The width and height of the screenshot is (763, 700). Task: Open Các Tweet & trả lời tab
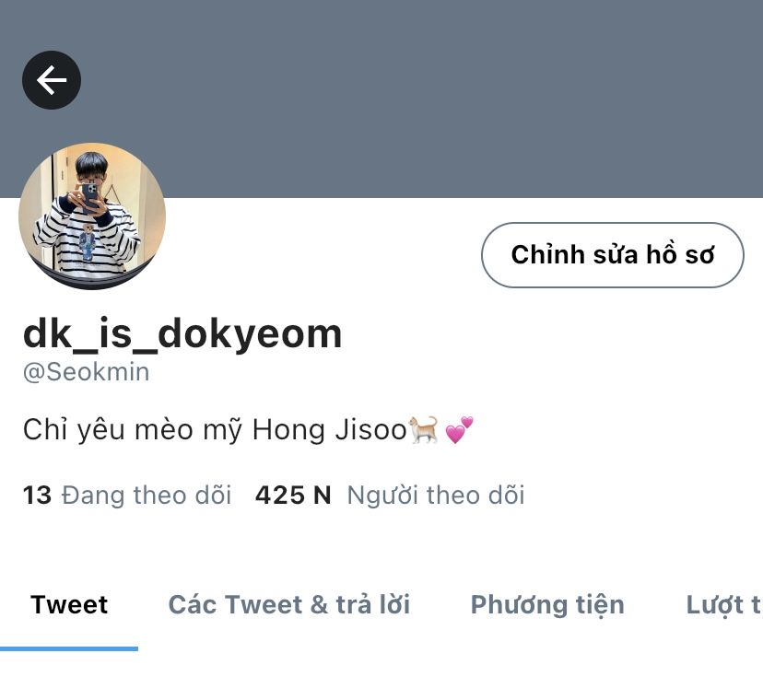(289, 605)
